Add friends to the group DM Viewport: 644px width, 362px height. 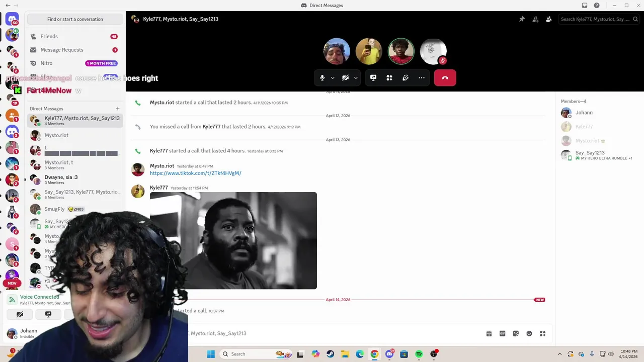click(x=535, y=19)
